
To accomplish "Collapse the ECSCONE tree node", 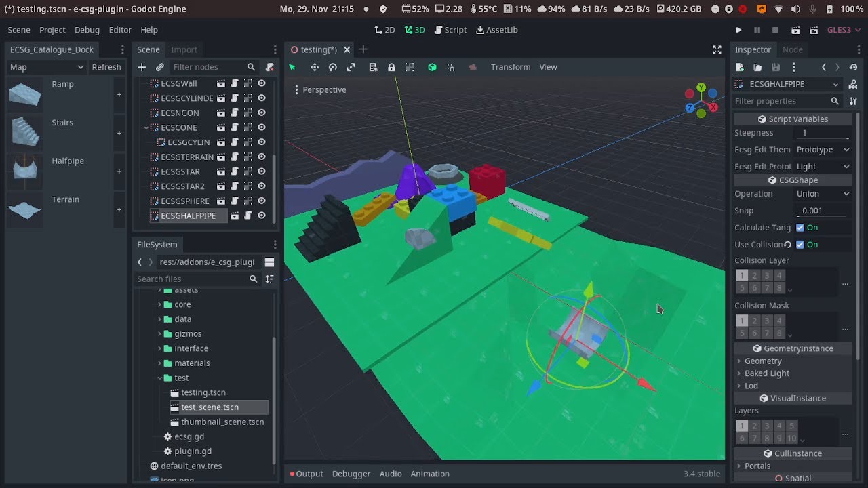I will [146, 127].
